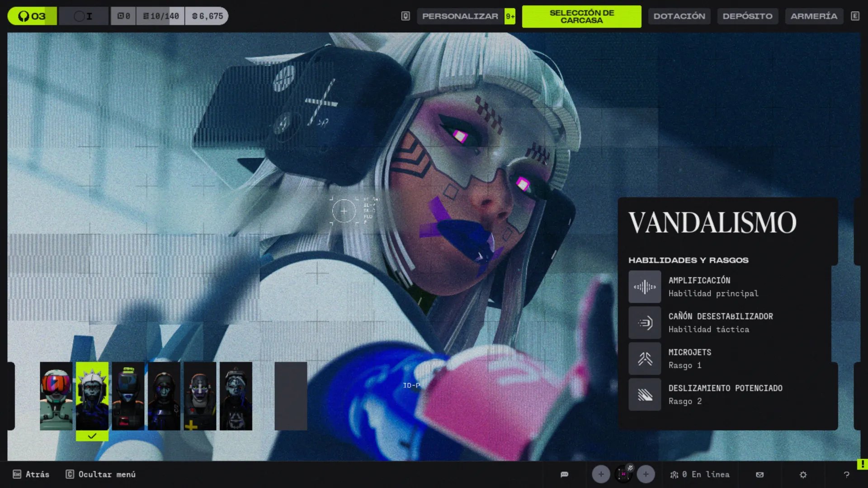868x488 pixels.
Task: Click the Atrás back button
Action: 31,474
